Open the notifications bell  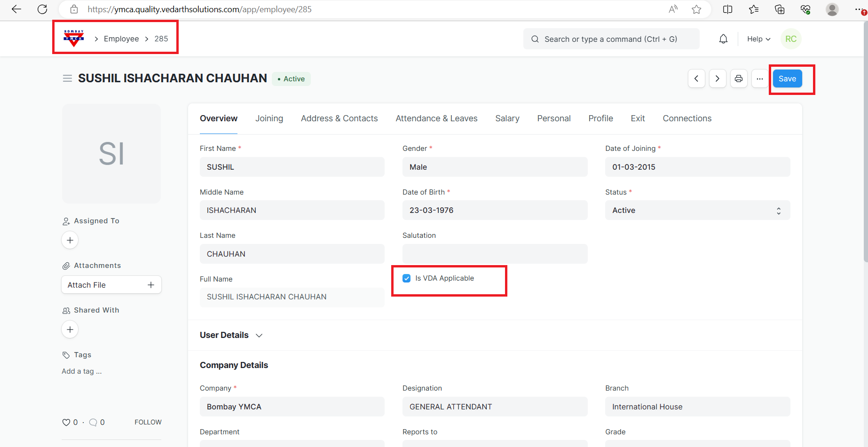[723, 39]
